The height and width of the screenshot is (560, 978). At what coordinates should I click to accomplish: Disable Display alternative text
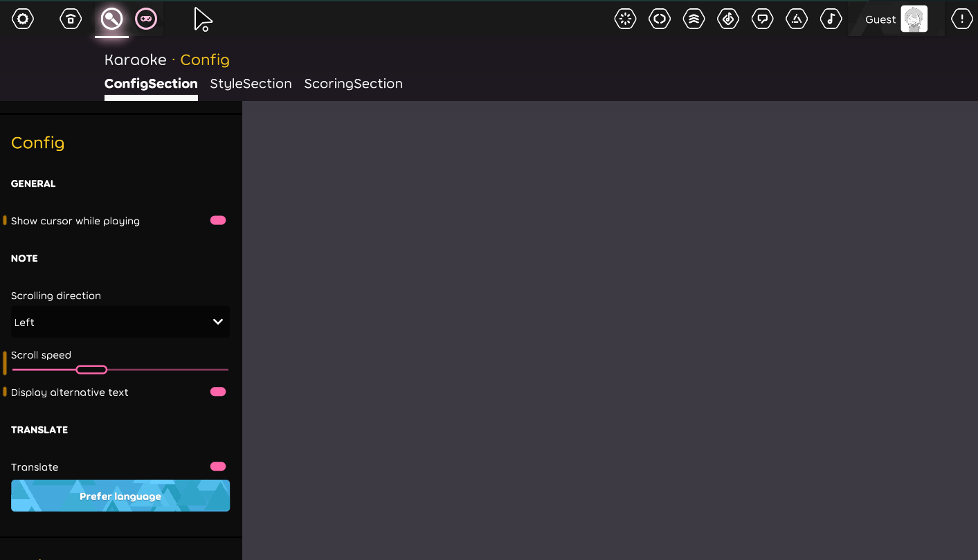[x=217, y=391]
